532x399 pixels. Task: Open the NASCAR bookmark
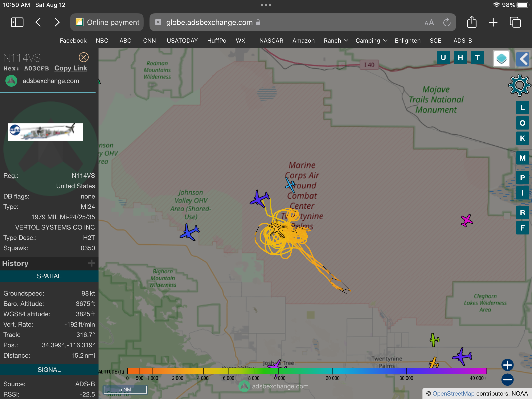[x=271, y=41]
